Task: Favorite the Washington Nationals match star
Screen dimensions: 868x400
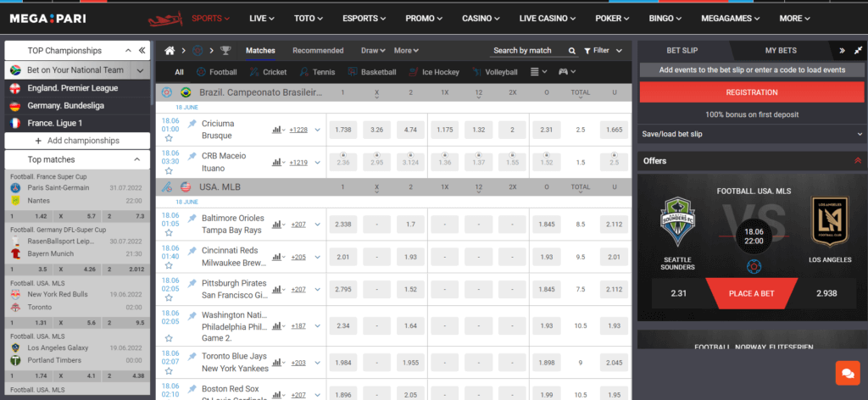Action: coord(169,337)
